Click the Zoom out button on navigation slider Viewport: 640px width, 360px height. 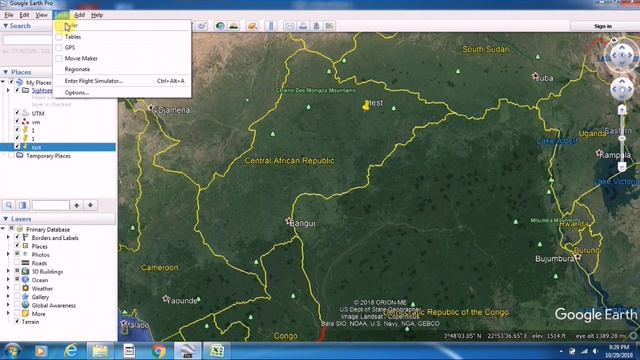622,167
